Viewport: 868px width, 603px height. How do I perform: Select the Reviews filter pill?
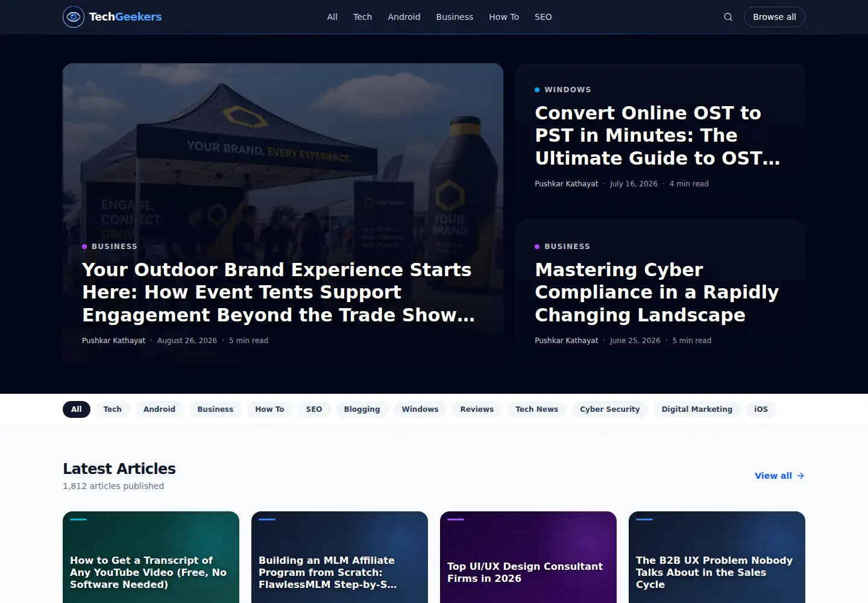tap(477, 409)
